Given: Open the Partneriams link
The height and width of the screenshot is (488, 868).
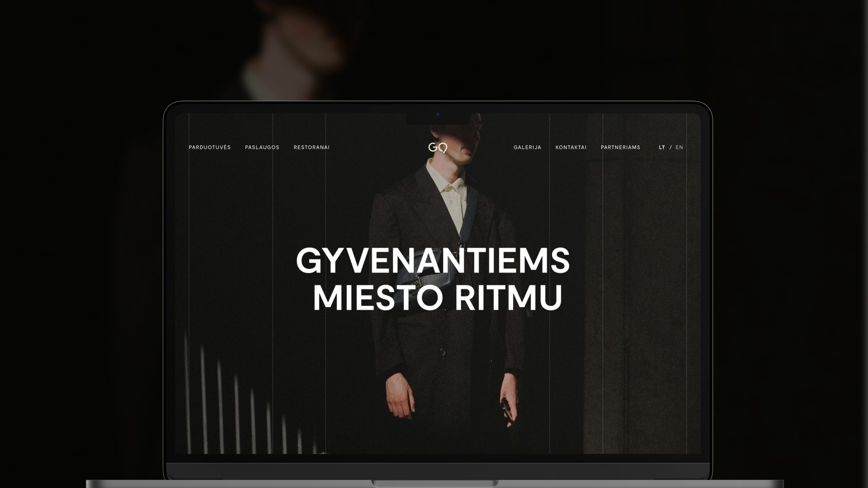Looking at the screenshot, I should click(x=620, y=147).
